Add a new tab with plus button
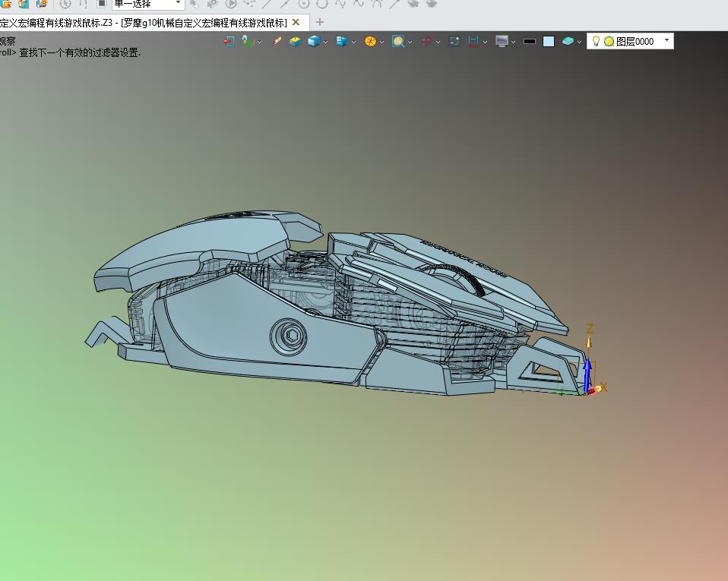Screen dimensions: 728x581 point(320,22)
